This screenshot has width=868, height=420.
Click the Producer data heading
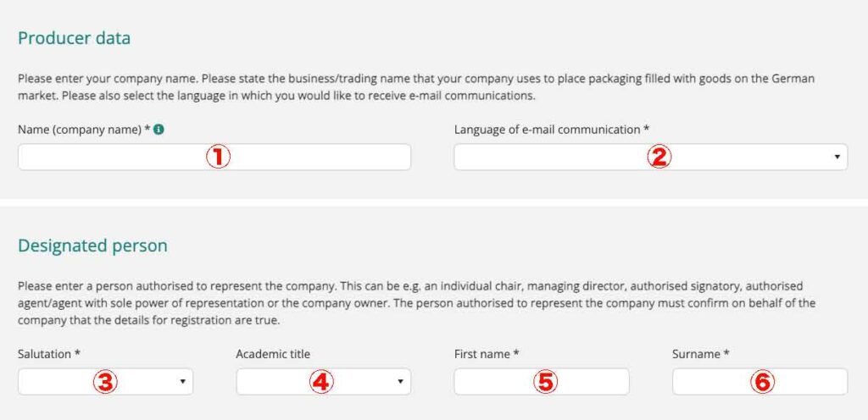coord(75,38)
